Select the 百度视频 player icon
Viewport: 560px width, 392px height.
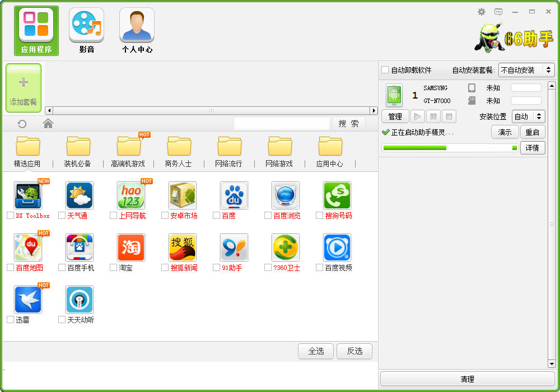[x=337, y=248]
